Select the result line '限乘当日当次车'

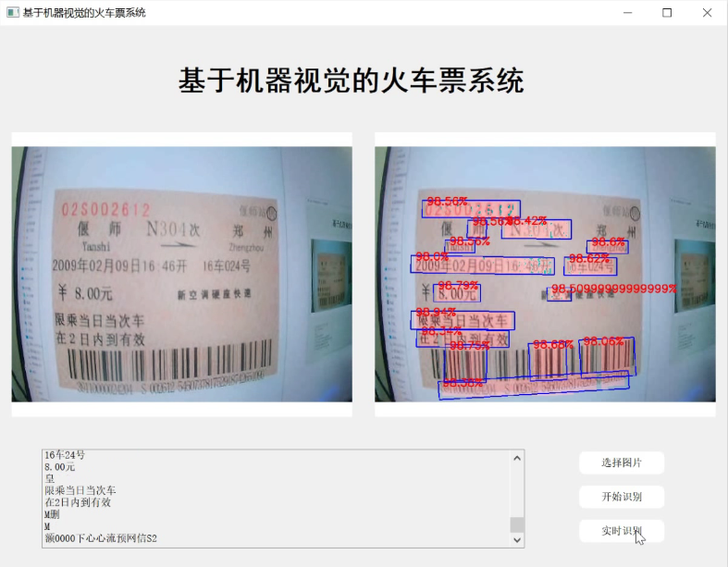(x=80, y=490)
